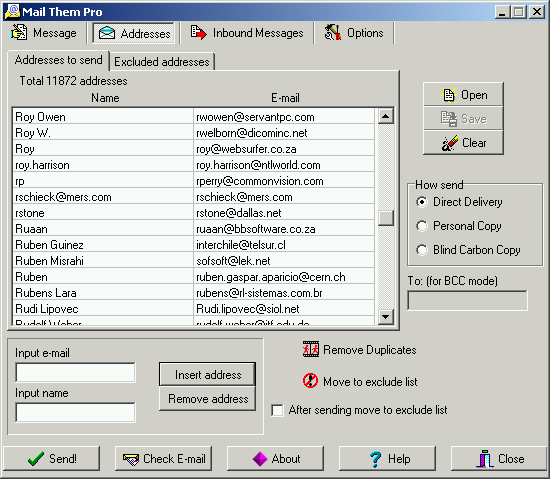
Task: Open Options with the tools icon
Action: pos(333,32)
